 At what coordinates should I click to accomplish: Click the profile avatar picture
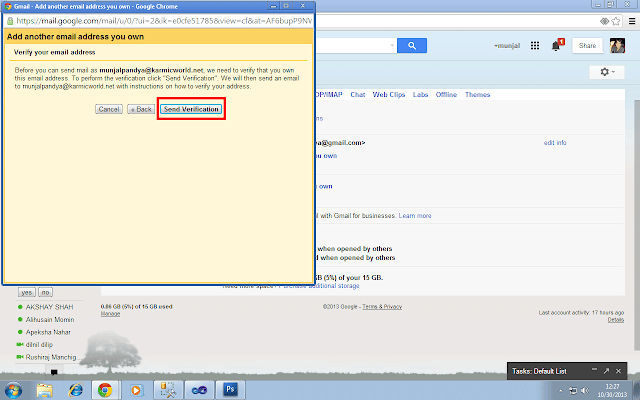pyautogui.click(x=617, y=46)
